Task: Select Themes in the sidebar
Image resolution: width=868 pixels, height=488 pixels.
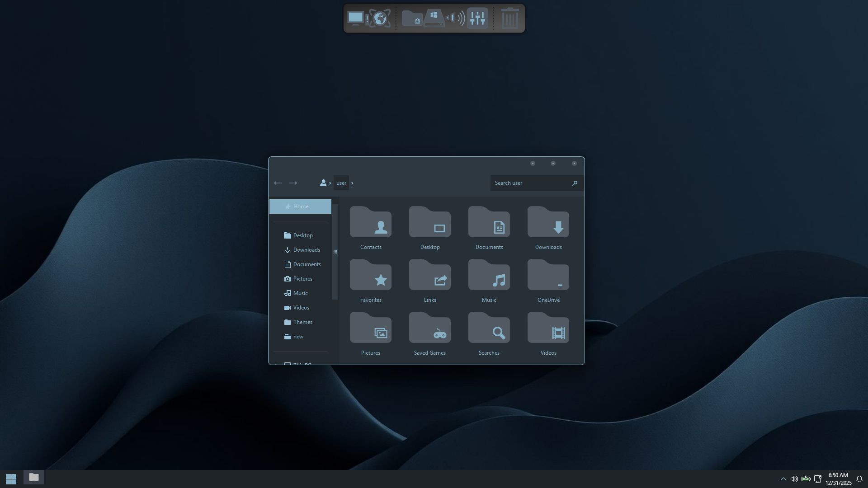Action: [x=302, y=322]
